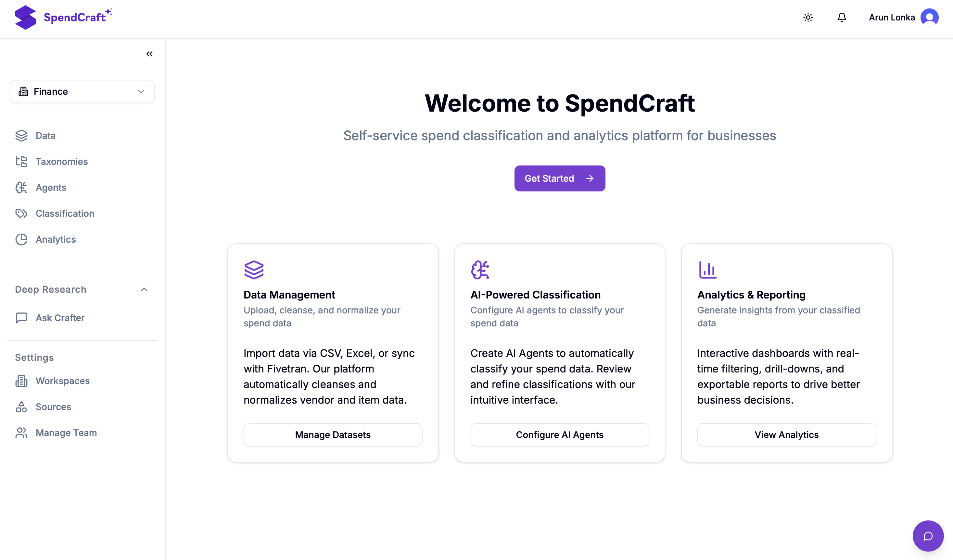Click the Agents brain icon in sidebar
Image resolution: width=953 pixels, height=560 pixels.
point(21,188)
